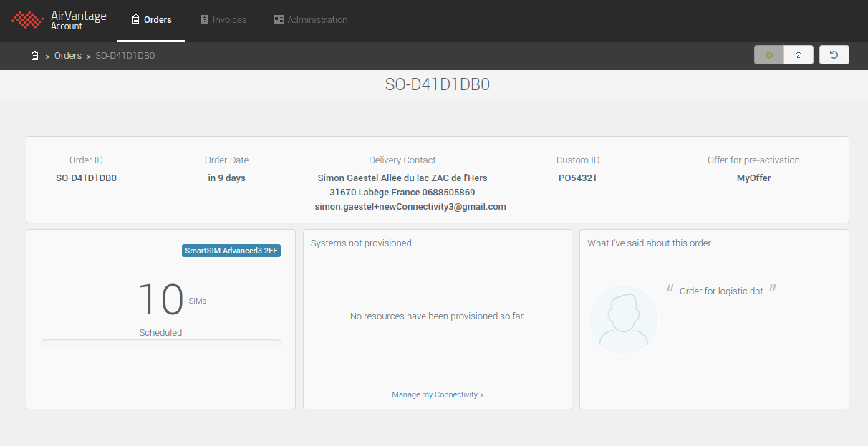
Task: Click the user avatar placeholder image
Action: (623, 319)
